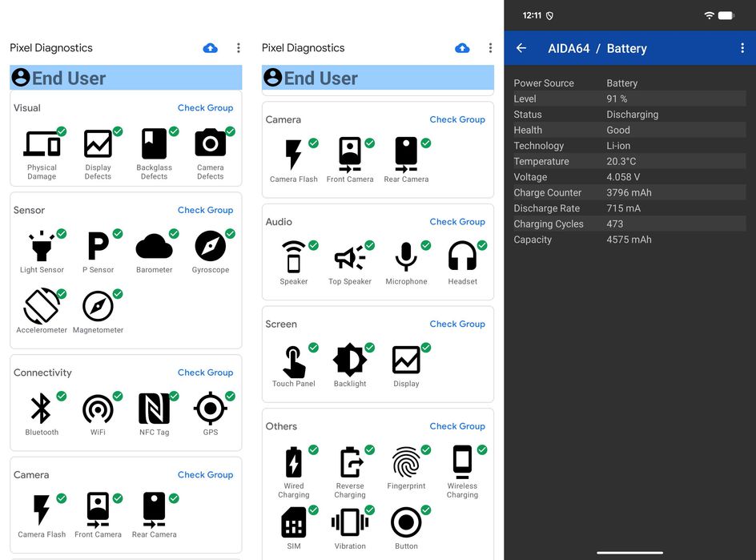
Task: Open the AIDA64 overflow menu
Action: (742, 48)
